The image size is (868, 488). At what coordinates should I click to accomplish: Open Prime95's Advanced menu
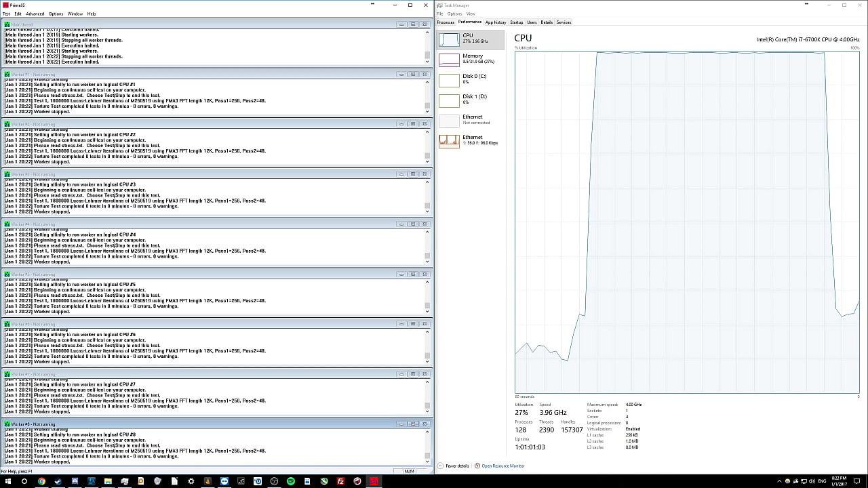tap(35, 14)
